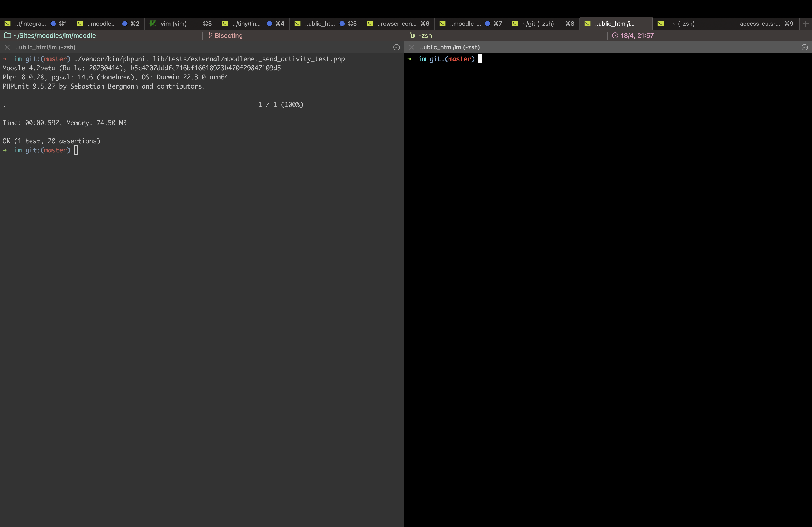Click the job icon beside -zsh
The image size is (812, 527).
[413, 35]
